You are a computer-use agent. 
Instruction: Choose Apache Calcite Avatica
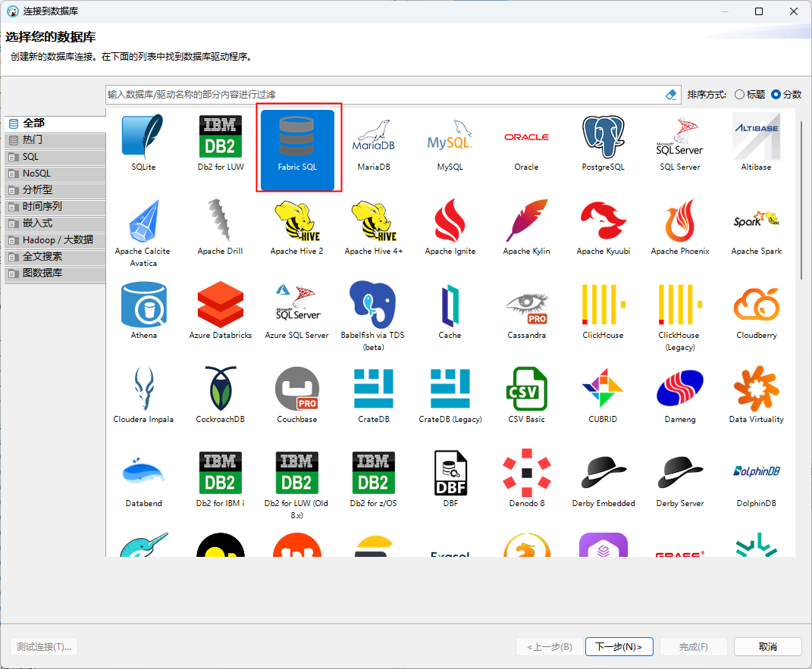click(143, 221)
